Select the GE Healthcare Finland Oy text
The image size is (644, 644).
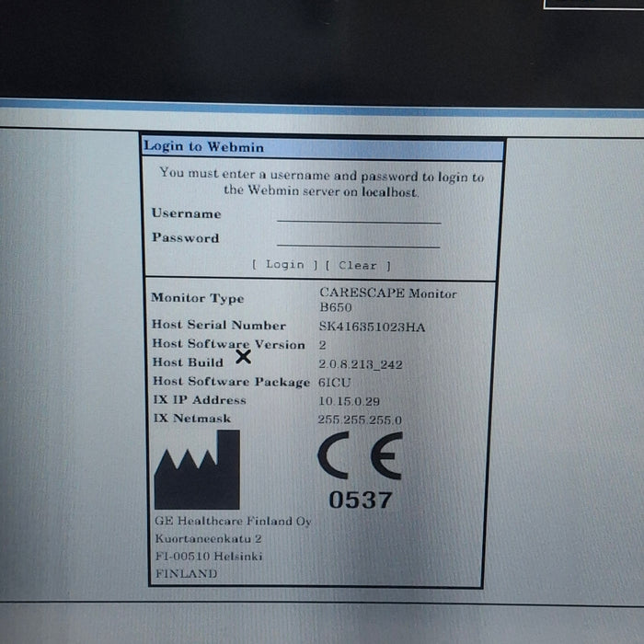pyautogui.click(x=233, y=521)
